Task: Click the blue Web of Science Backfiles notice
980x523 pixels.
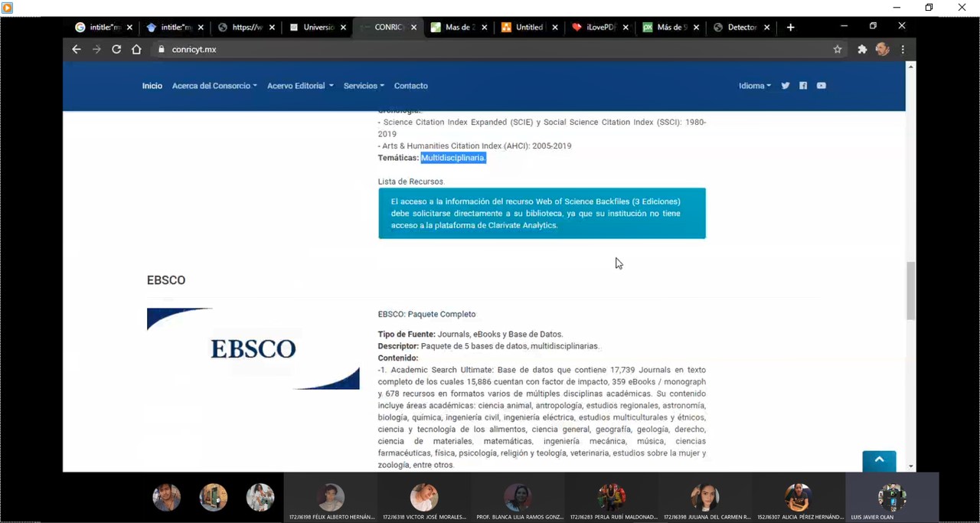Action: point(542,214)
